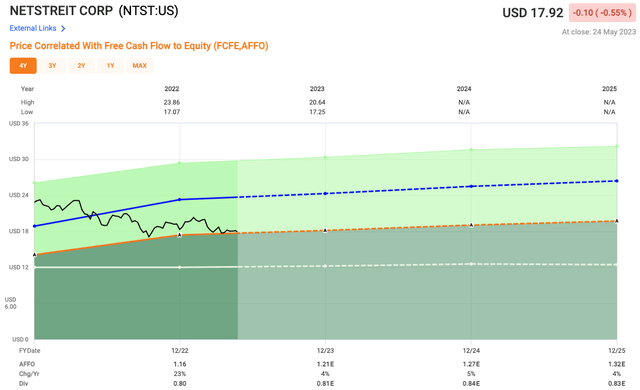640x390 pixels.
Task: Switch to the 3Y time range
Action: (x=52, y=66)
